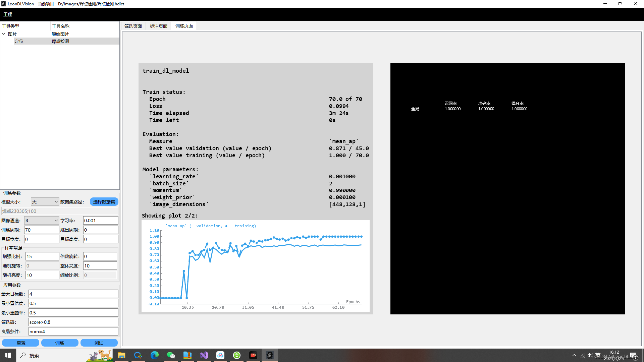This screenshot has height=362, width=644.
Task: Click the 英 input method indicator
Action: (598, 355)
